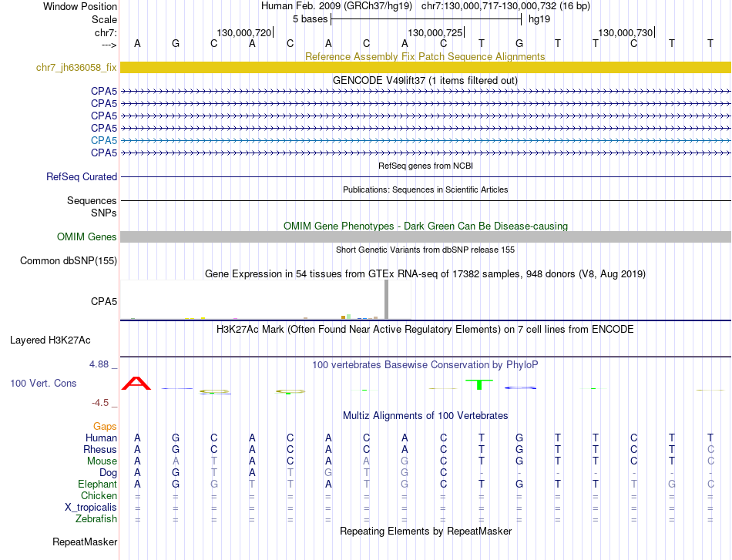This screenshot has height=560, width=732.
Task: Select the 130,000,730 coordinate marker
Action: point(626,32)
